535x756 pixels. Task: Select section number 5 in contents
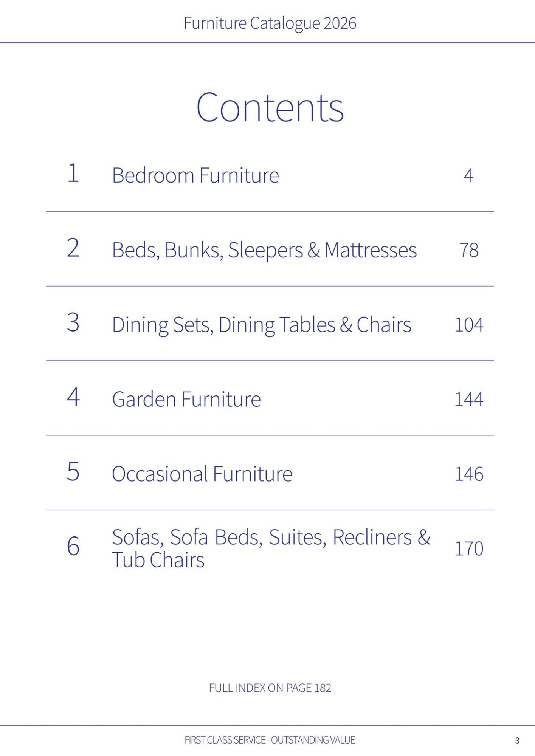73,472
